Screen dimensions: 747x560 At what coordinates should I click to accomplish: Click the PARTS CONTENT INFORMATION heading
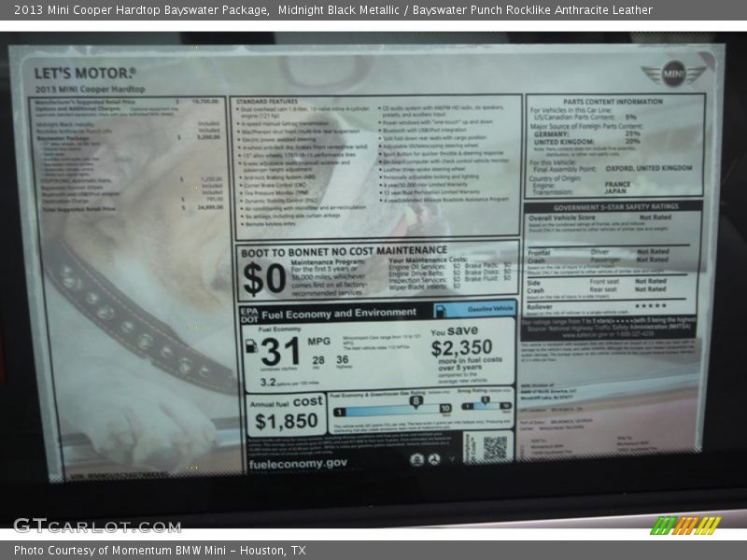pos(613,102)
